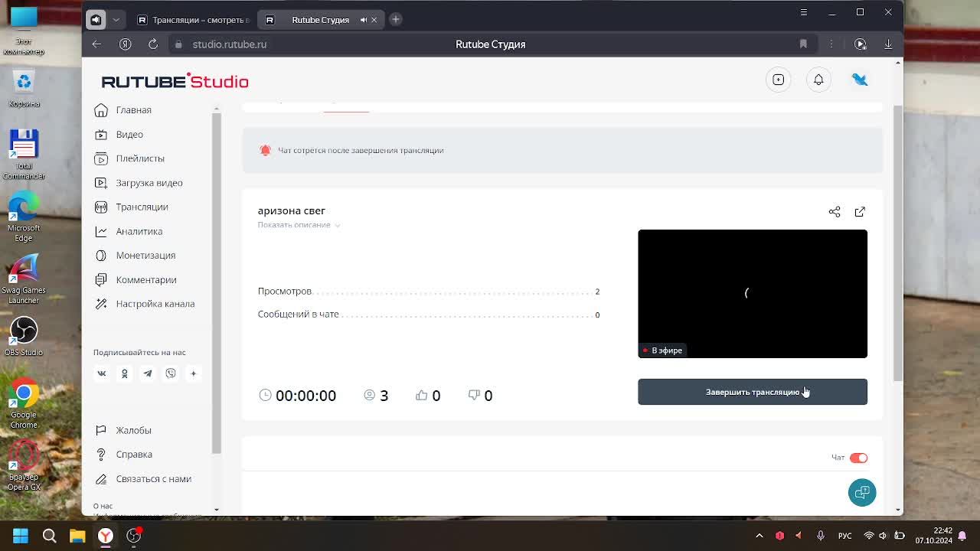
Task: Open the Жалобы link
Action: [133, 430]
